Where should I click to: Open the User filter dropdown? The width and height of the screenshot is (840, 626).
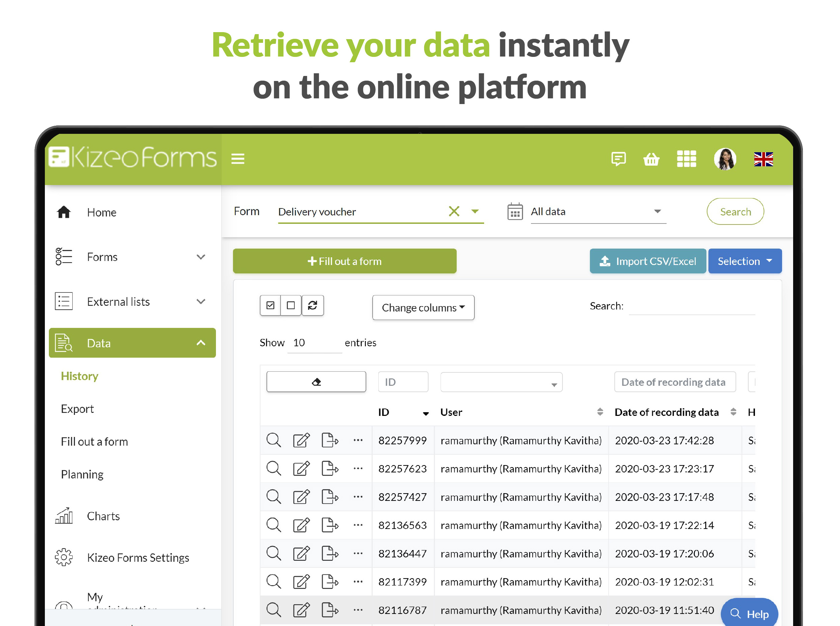(501, 381)
